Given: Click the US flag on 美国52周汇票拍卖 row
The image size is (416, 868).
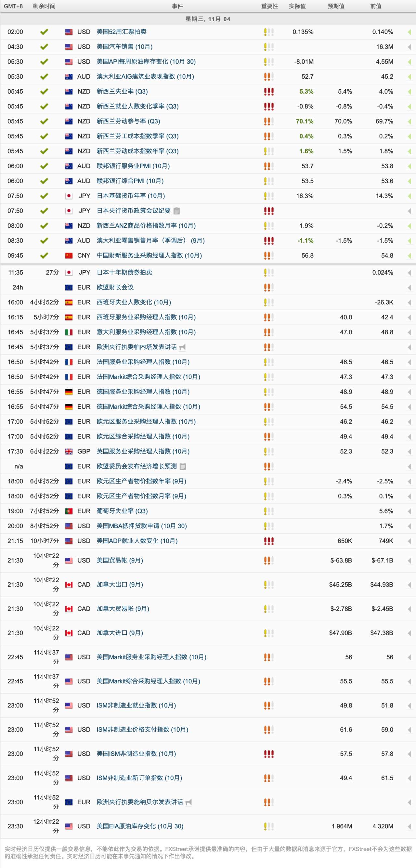Looking at the screenshot, I should (69, 32).
